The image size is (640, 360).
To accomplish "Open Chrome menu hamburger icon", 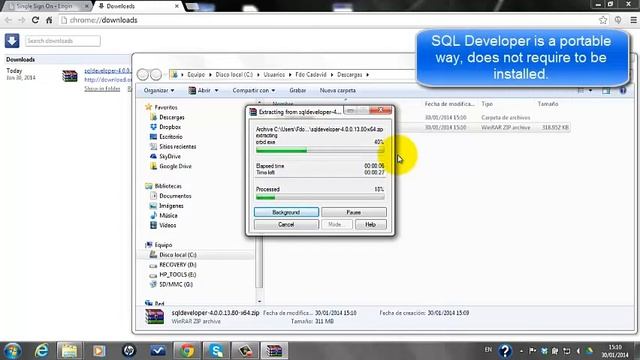I will [x=633, y=20].
